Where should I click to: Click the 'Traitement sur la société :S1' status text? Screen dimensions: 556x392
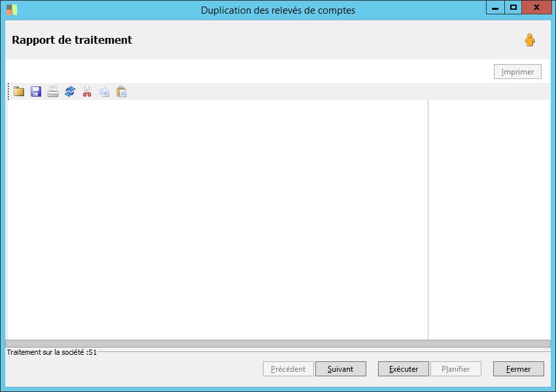click(52, 352)
